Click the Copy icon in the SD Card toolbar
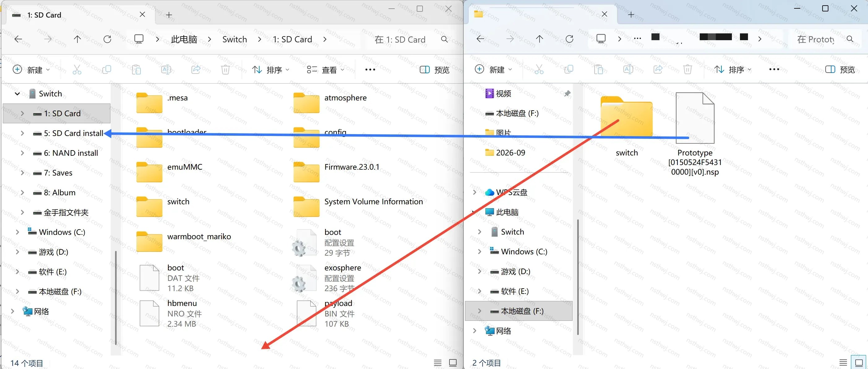The height and width of the screenshot is (369, 868). tap(106, 70)
